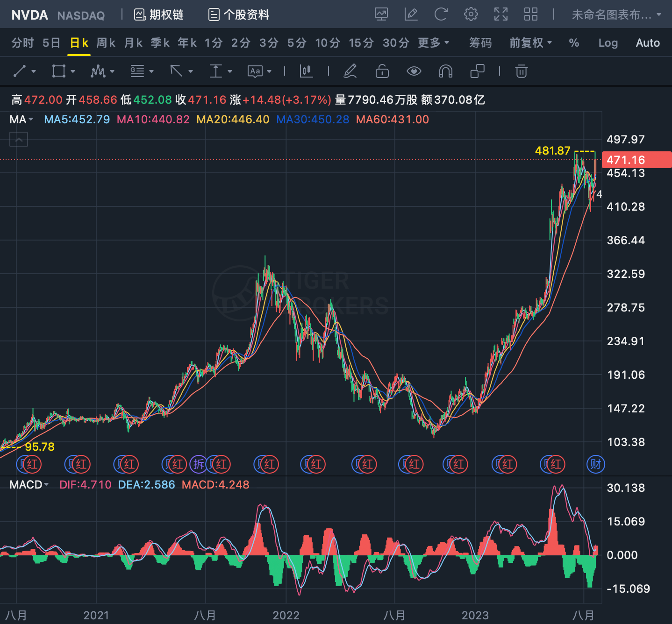Open the 未命名图表布 layout dropdown

point(616,15)
